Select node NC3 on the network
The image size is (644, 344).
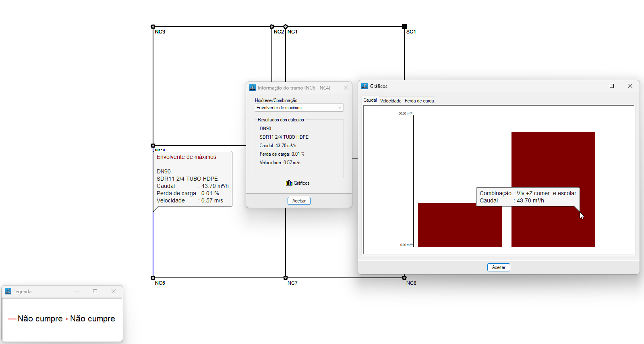click(153, 27)
